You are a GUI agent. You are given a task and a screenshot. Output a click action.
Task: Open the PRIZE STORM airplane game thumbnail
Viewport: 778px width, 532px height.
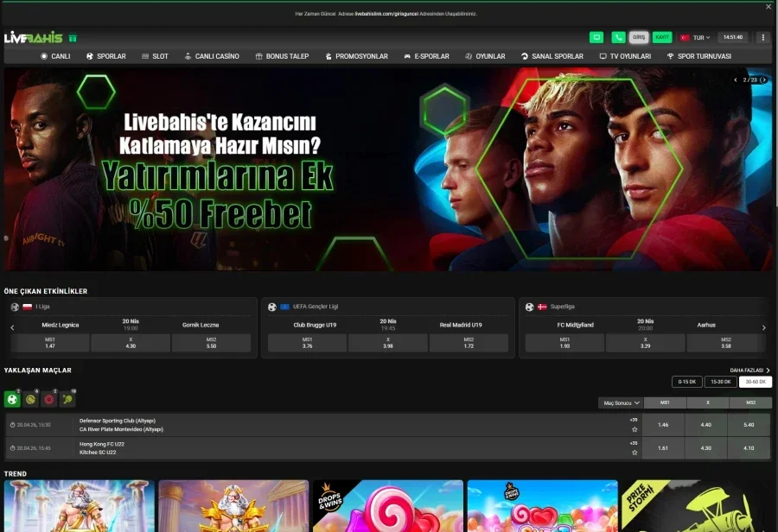click(696, 506)
